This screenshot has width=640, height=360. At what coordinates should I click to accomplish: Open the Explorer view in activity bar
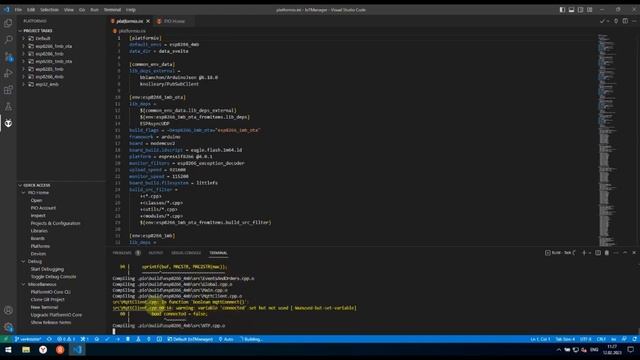click(8, 23)
